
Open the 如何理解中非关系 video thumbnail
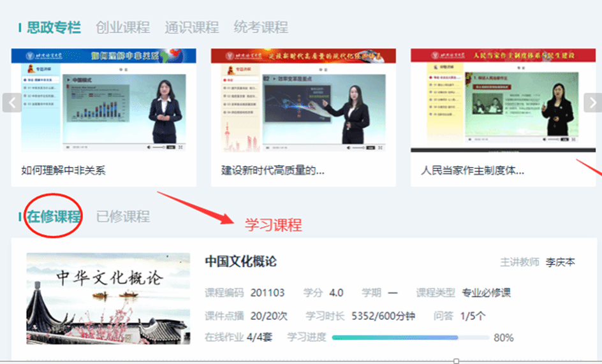click(103, 100)
